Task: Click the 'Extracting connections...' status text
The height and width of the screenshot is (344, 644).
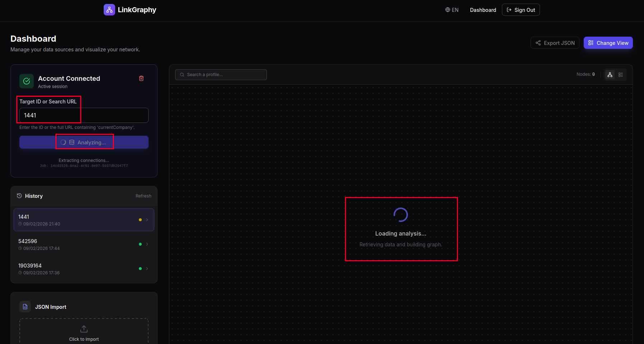Action: pyautogui.click(x=84, y=161)
